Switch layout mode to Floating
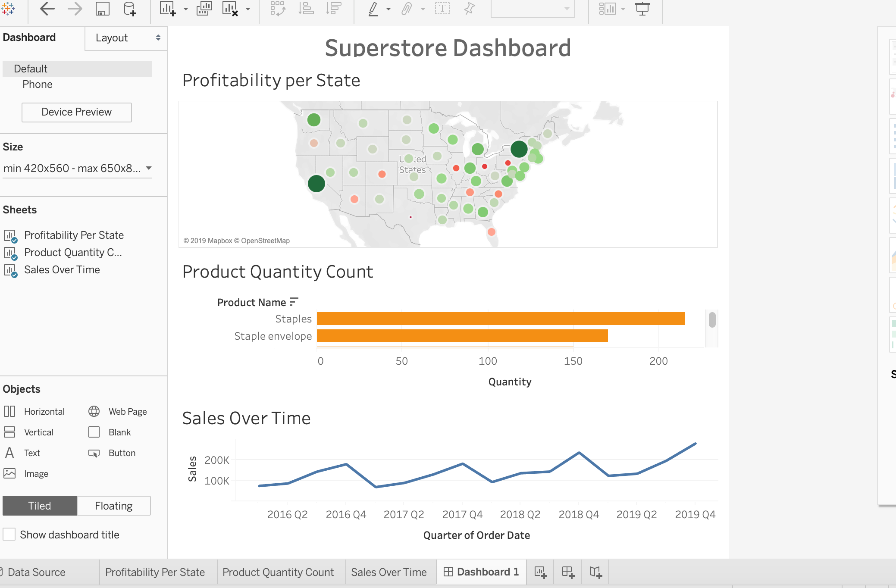896x588 pixels. (113, 505)
